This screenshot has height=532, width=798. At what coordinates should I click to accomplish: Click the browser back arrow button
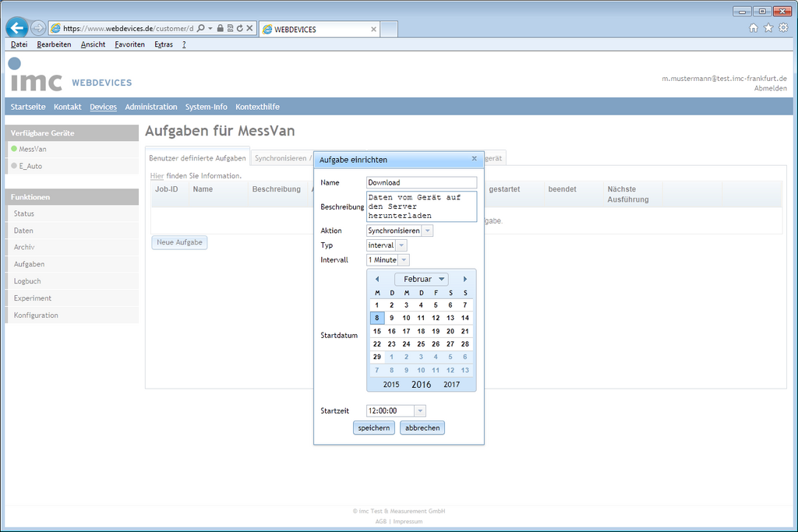16,27
